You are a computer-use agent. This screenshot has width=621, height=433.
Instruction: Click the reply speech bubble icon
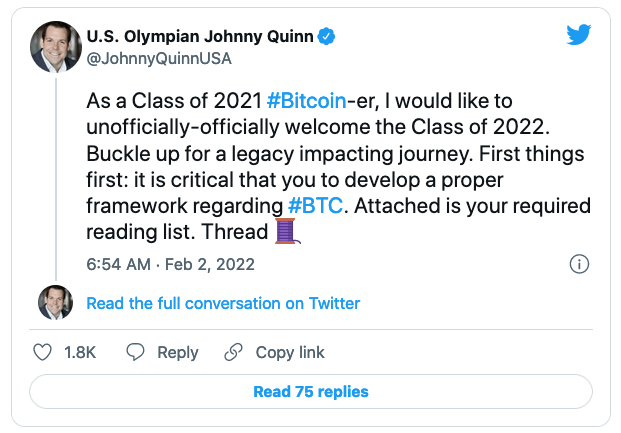tap(136, 352)
